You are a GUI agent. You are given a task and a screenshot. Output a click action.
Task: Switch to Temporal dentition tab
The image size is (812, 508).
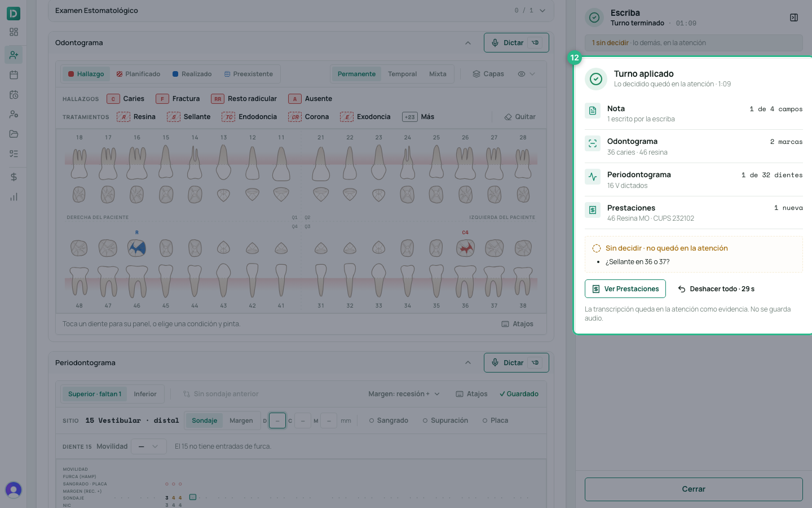402,74
